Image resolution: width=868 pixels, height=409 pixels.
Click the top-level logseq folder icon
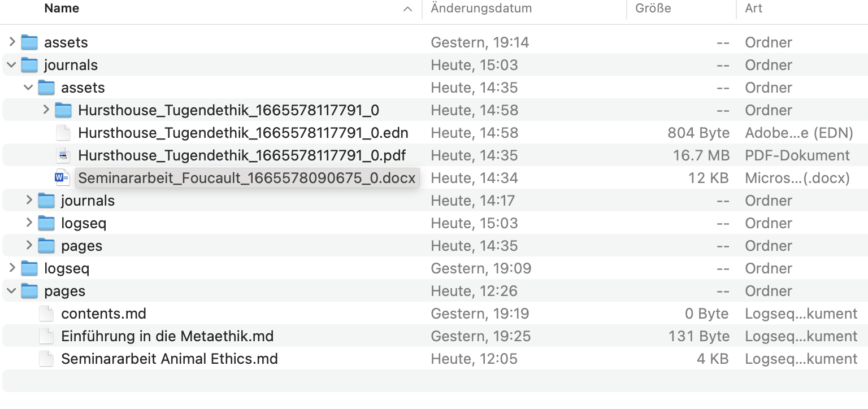29,268
